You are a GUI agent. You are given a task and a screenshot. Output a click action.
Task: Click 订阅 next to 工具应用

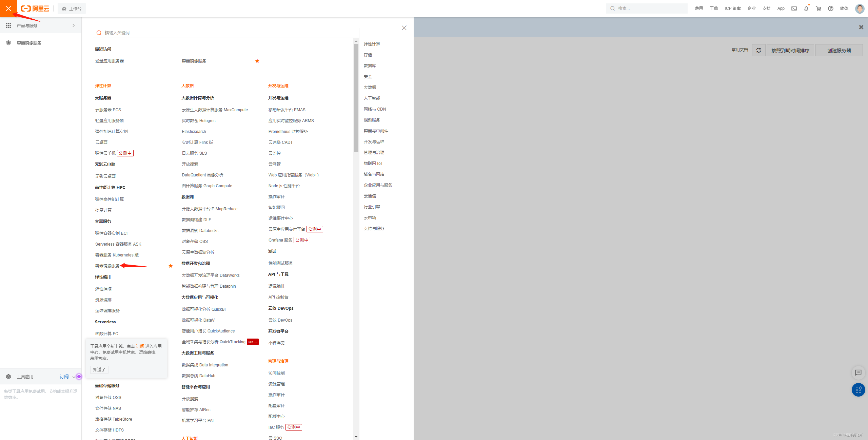click(64, 377)
